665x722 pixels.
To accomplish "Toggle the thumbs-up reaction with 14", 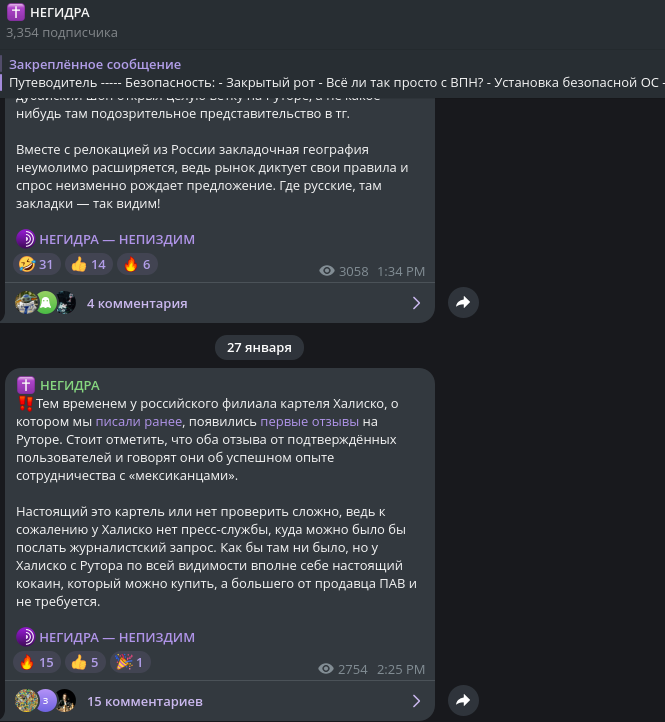I will tap(89, 264).
